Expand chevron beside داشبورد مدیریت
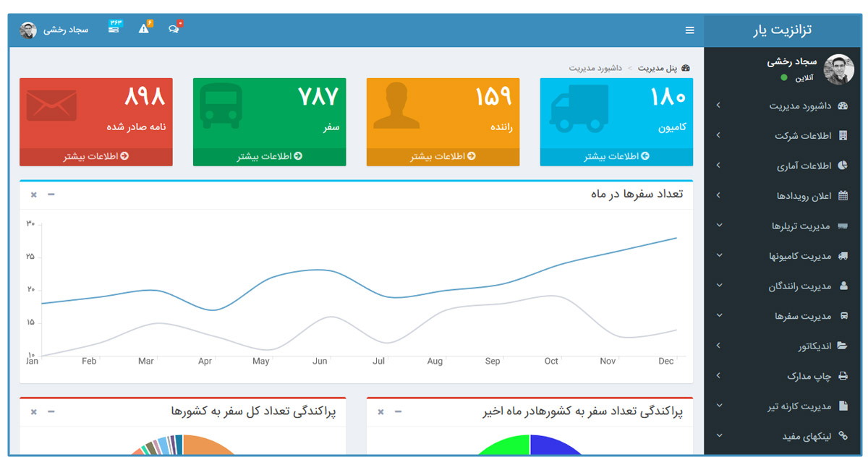Screen dimensions: 868x470 coord(718,106)
